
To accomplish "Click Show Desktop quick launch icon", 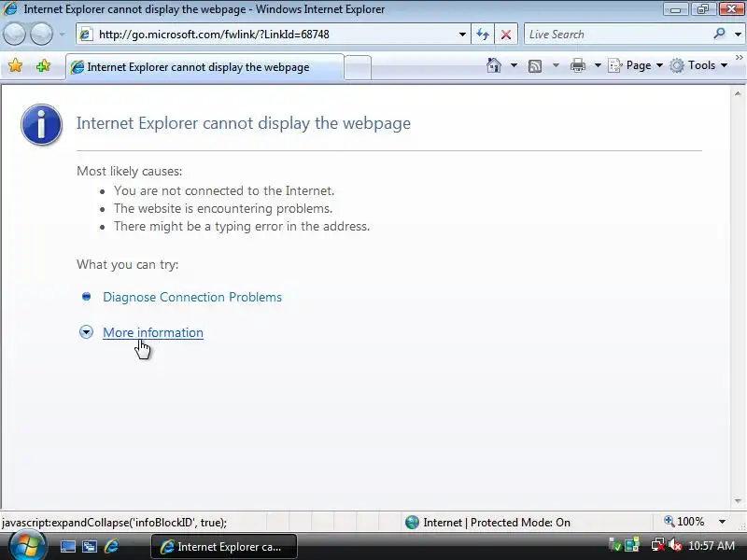I will pyautogui.click(x=67, y=547).
